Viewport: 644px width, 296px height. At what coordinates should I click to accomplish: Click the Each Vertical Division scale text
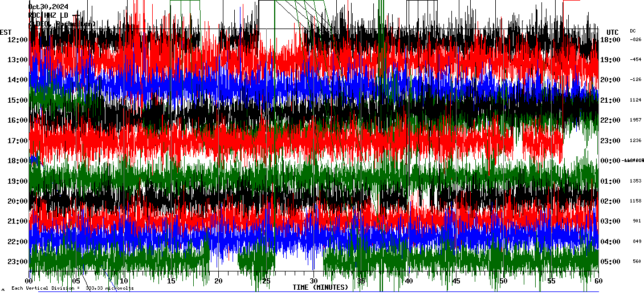[72, 289]
